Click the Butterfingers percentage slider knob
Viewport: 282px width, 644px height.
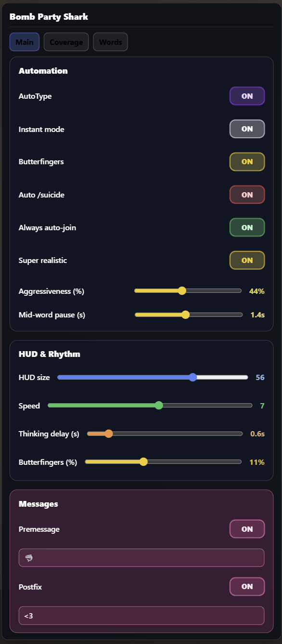click(143, 461)
